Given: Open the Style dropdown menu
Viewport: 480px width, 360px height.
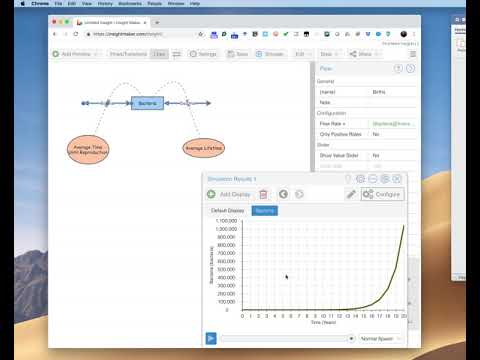Looking at the screenshot, I should [x=329, y=54].
